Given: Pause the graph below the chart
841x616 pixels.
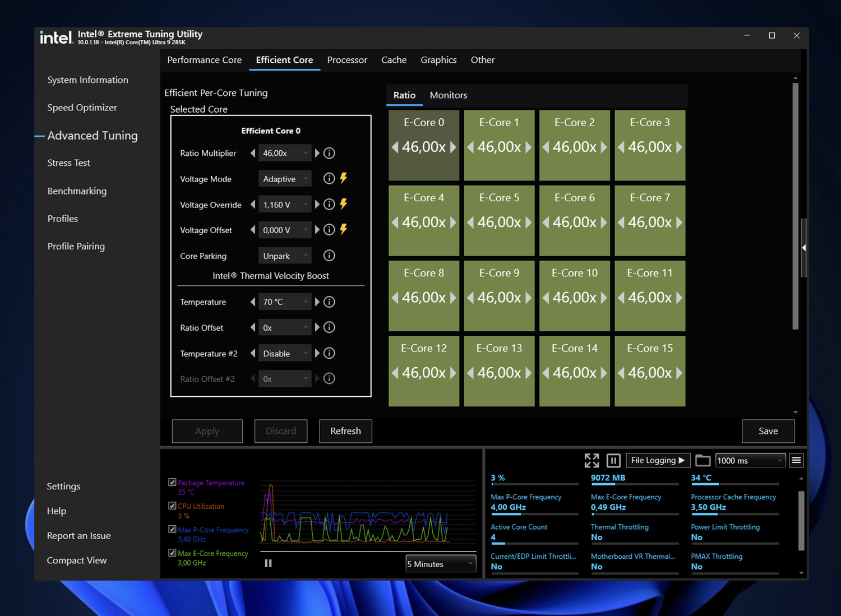Looking at the screenshot, I should [268, 563].
